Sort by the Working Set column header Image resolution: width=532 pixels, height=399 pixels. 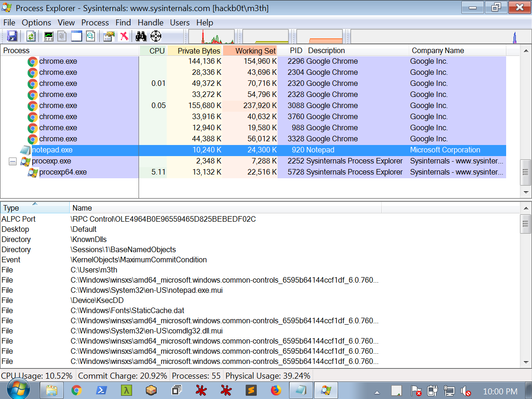point(250,50)
